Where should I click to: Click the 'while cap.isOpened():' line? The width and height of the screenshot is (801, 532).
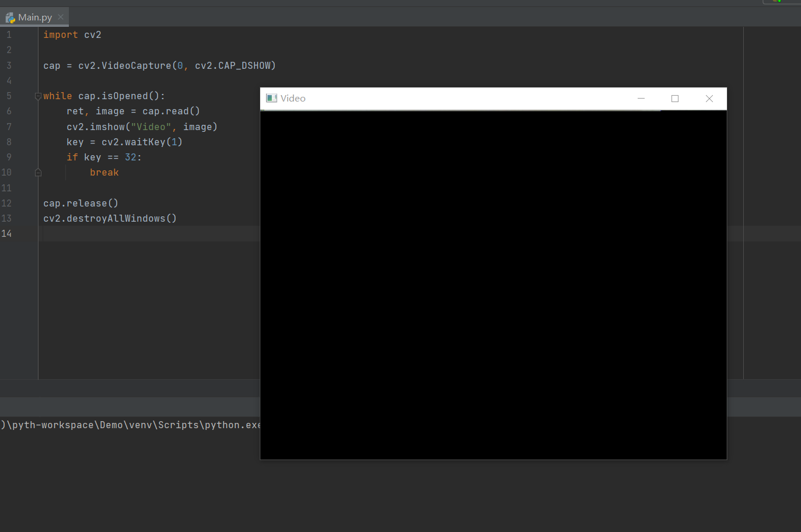[x=104, y=96]
